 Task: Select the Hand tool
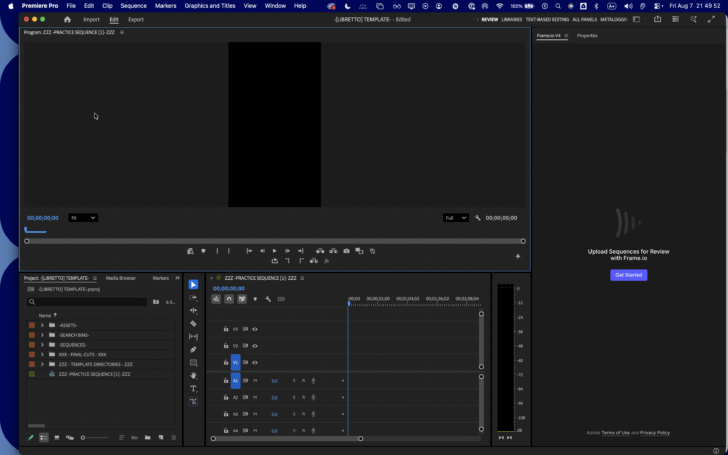[194, 376]
